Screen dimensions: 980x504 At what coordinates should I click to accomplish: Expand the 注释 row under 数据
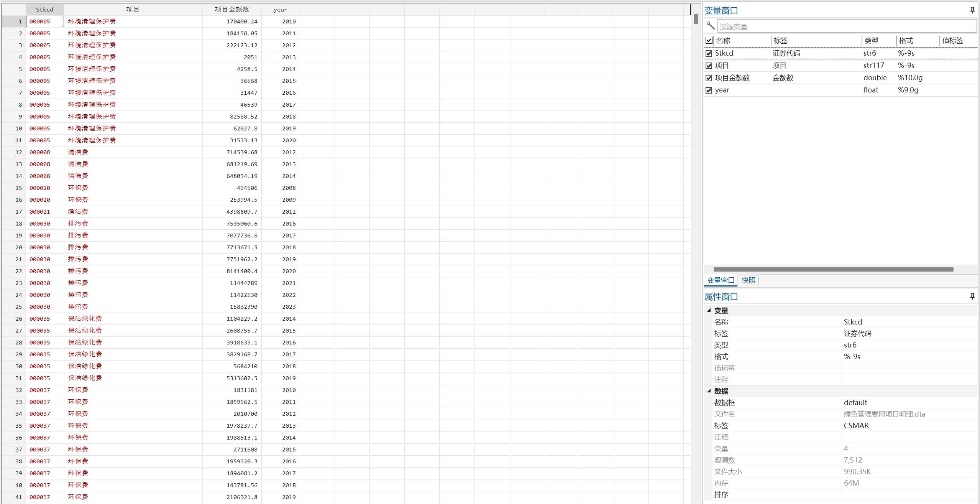pyautogui.click(x=708, y=437)
